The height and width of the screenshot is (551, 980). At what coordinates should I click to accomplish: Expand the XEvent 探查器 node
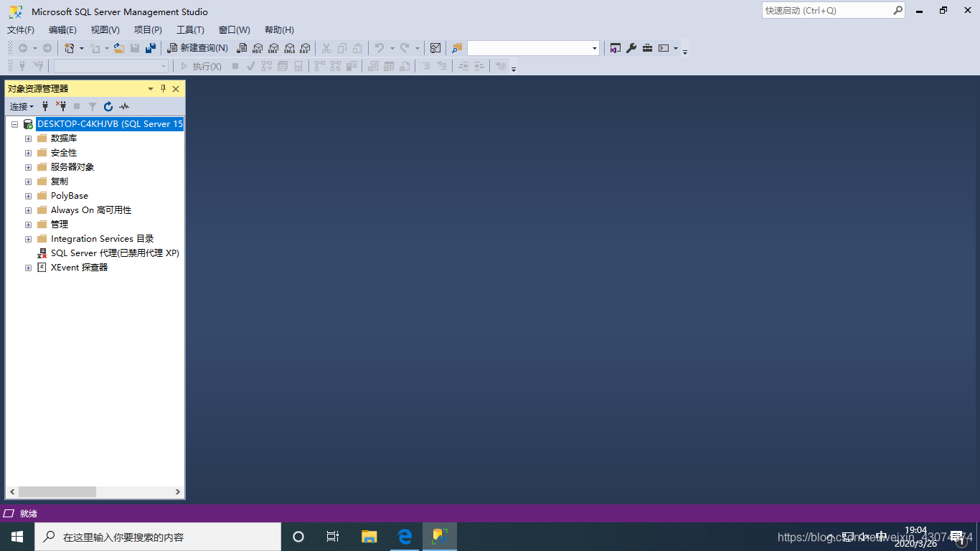coord(28,268)
